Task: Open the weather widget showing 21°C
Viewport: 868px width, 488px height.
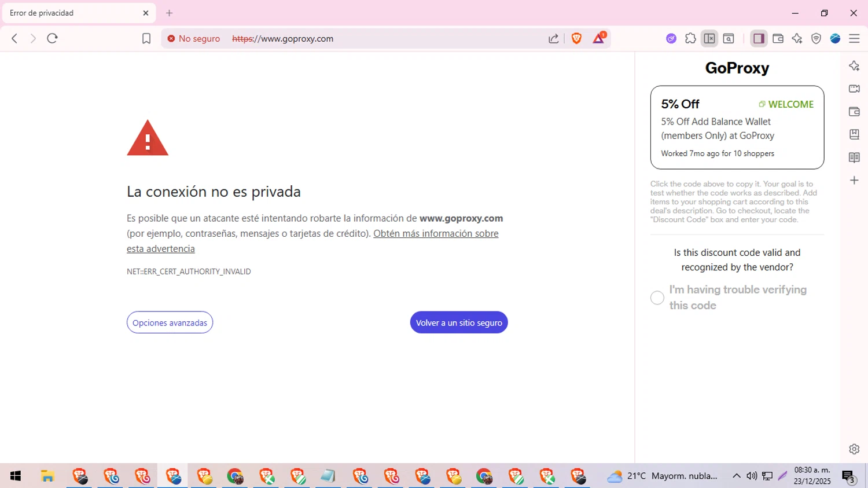Action: (x=662, y=476)
